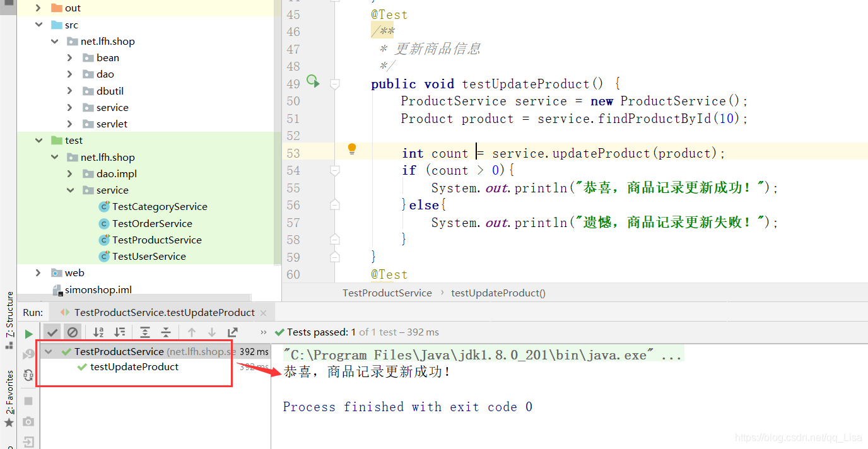
Task: Expand the web folder
Action: pyautogui.click(x=38, y=272)
